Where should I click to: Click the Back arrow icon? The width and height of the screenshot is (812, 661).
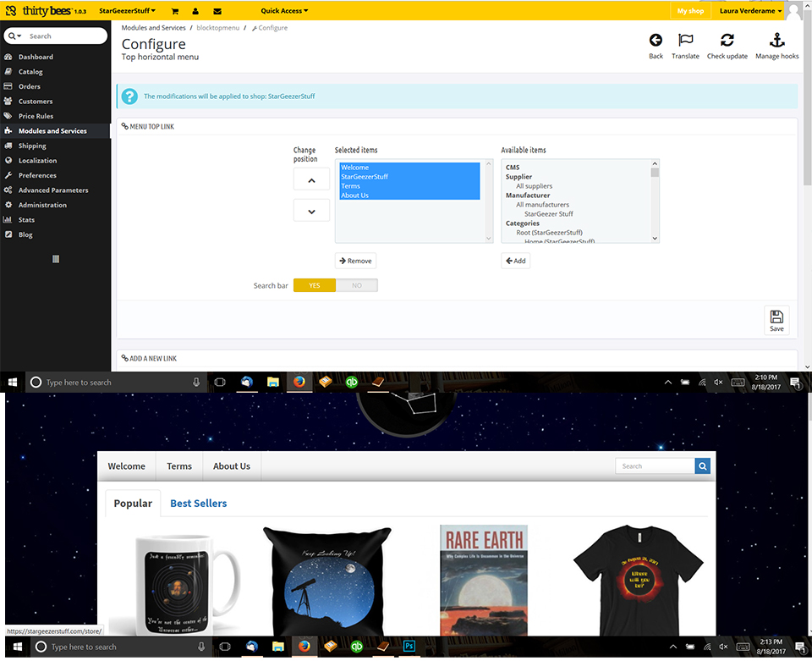point(656,41)
